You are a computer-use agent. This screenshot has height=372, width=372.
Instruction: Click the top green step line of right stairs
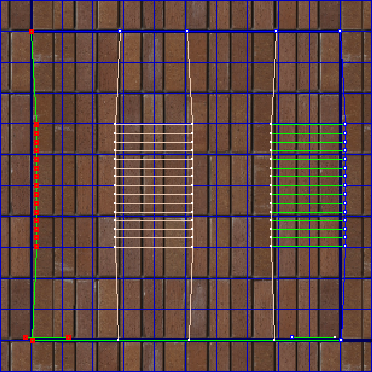pos(308,124)
